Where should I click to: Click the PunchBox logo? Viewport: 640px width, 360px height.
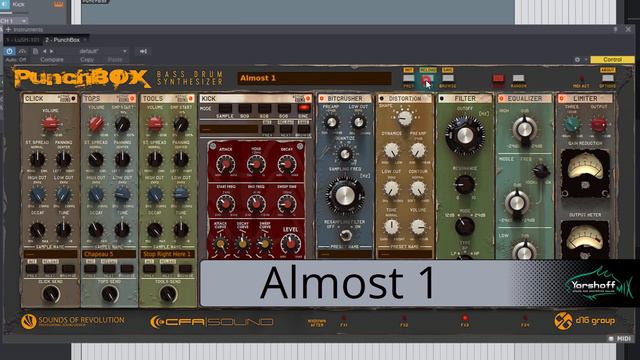click(82, 78)
